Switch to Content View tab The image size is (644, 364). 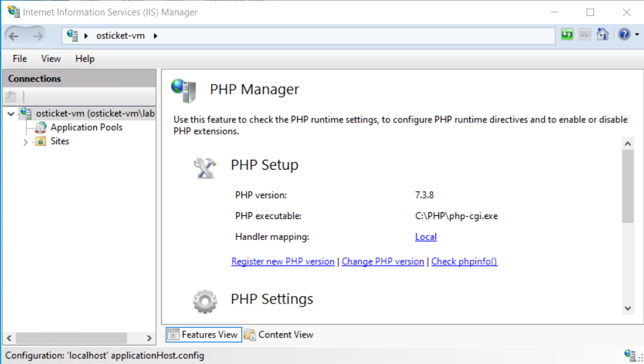(x=279, y=334)
